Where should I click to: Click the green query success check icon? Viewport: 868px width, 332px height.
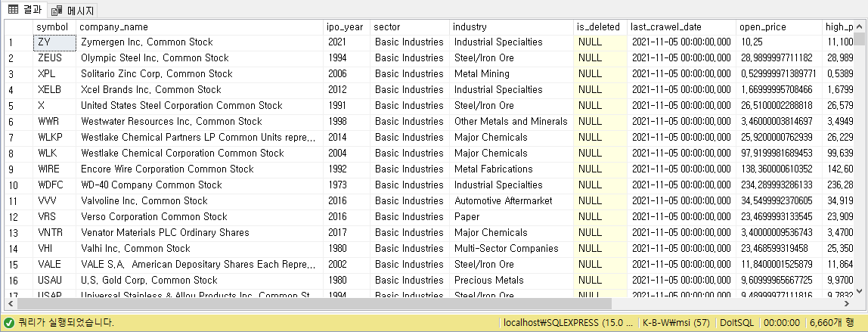click(x=9, y=322)
